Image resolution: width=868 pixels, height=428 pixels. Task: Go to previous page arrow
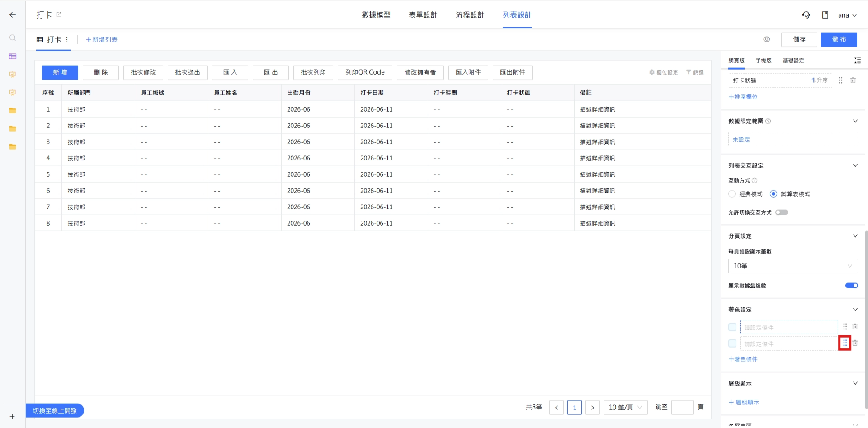coord(557,408)
